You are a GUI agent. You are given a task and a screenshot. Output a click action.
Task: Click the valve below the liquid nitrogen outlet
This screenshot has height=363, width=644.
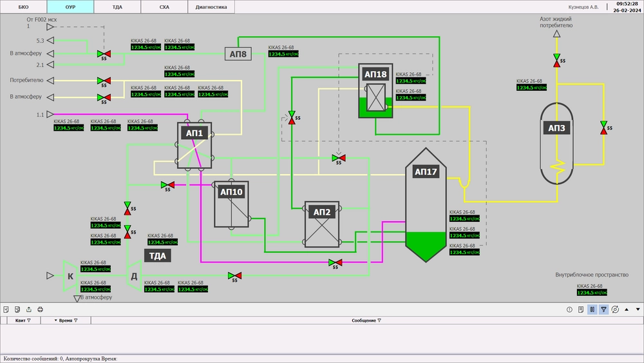click(x=556, y=60)
